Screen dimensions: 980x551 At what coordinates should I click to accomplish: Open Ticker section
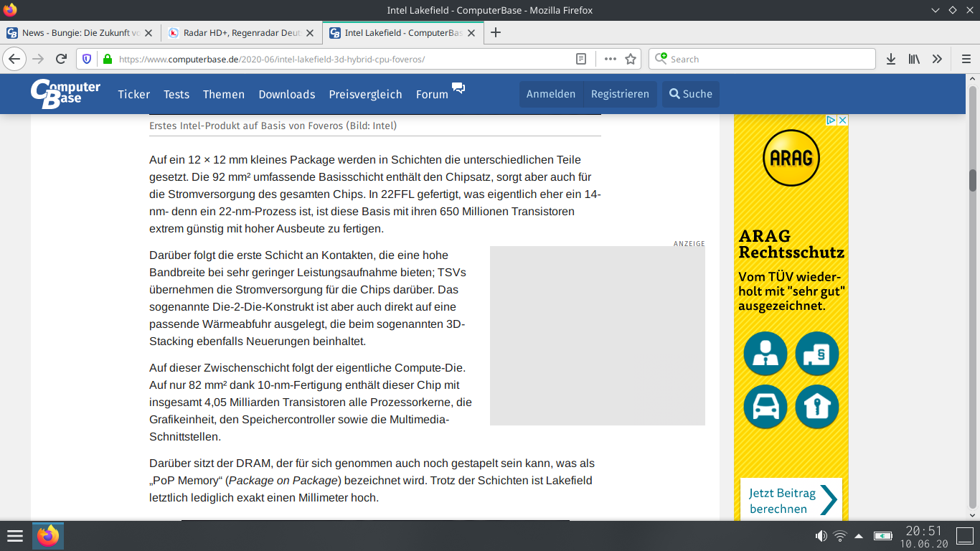tap(134, 94)
